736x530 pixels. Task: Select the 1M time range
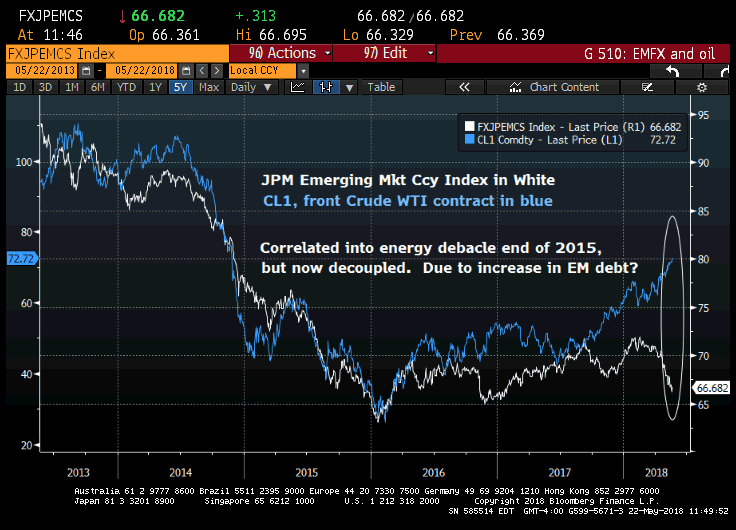[x=71, y=87]
